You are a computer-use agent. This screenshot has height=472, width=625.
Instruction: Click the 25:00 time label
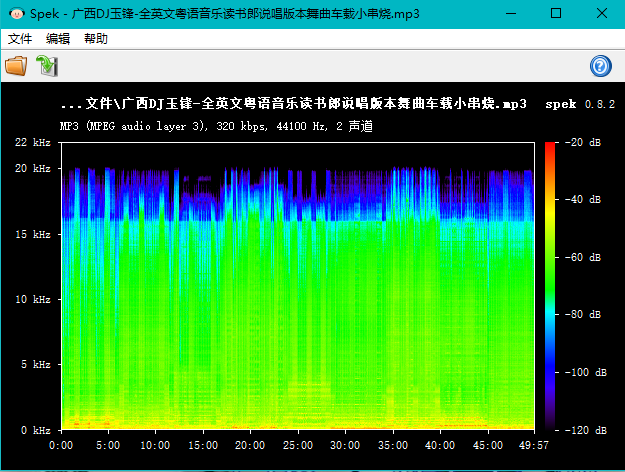pyautogui.click(x=298, y=445)
